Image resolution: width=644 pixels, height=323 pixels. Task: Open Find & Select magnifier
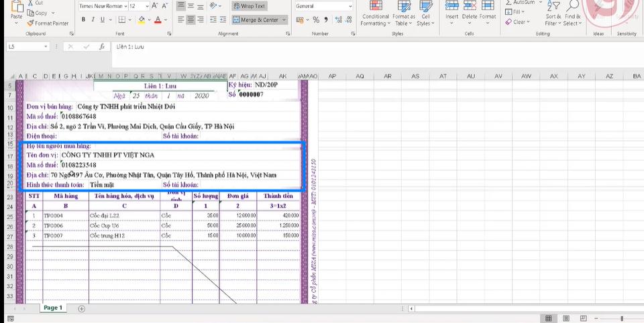[572, 13]
